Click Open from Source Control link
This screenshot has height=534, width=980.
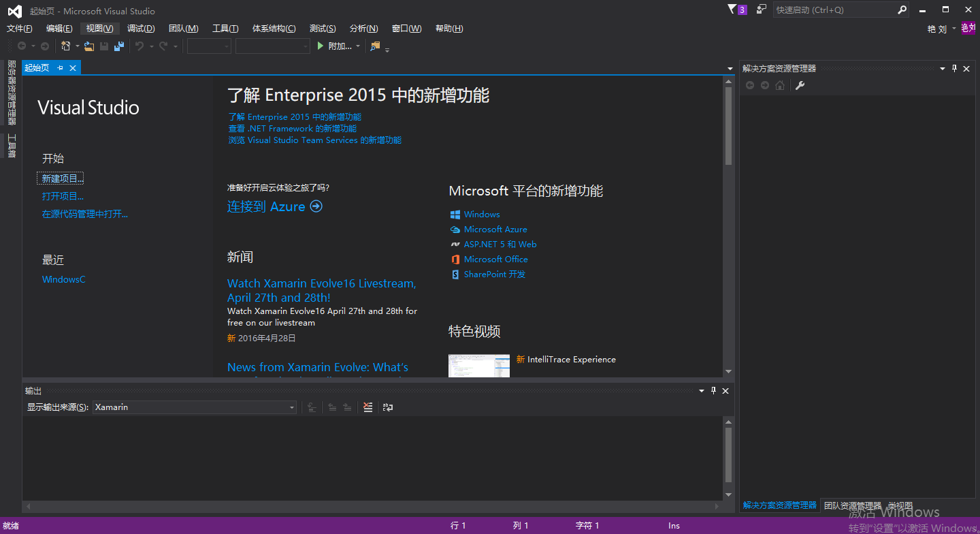coord(85,214)
